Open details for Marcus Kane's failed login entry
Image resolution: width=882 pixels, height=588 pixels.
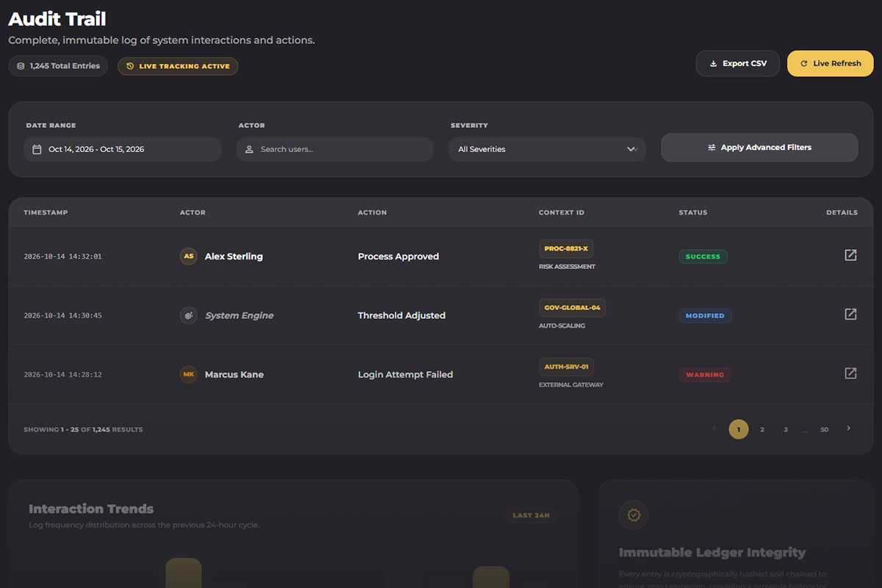(850, 373)
